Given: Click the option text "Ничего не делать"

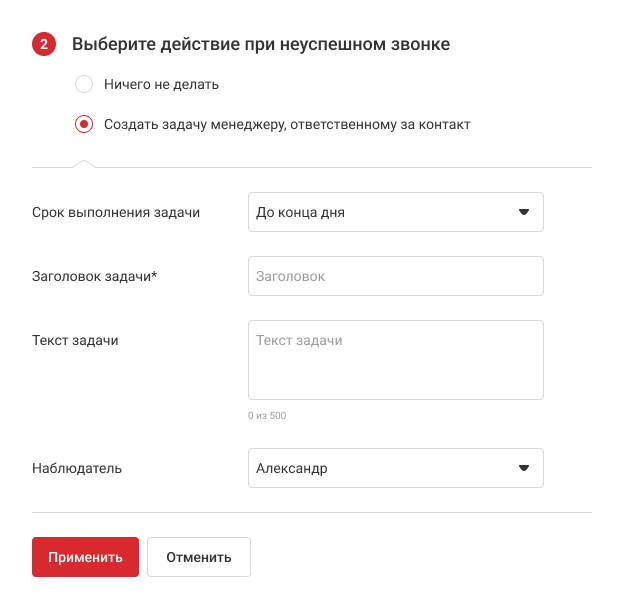Looking at the screenshot, I should point(161,85).
